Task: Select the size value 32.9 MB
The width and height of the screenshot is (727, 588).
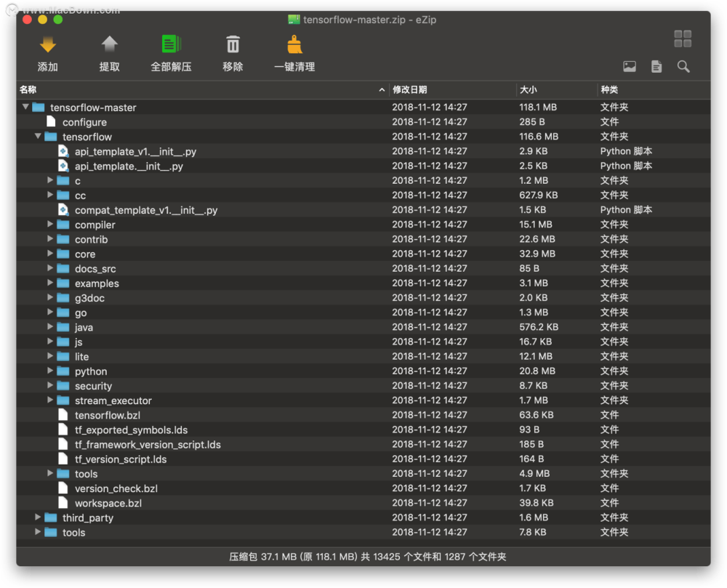Action: 537,254
